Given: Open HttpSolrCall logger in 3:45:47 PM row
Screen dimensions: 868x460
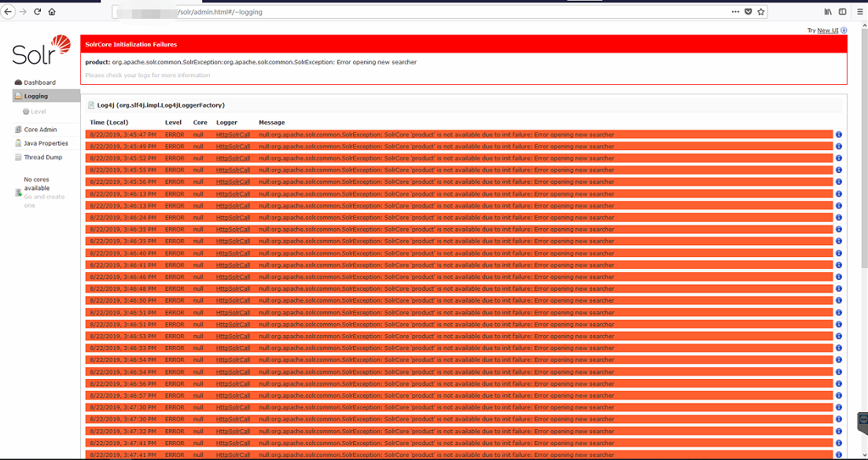Looking at the screenshot, I should point(233,134).
